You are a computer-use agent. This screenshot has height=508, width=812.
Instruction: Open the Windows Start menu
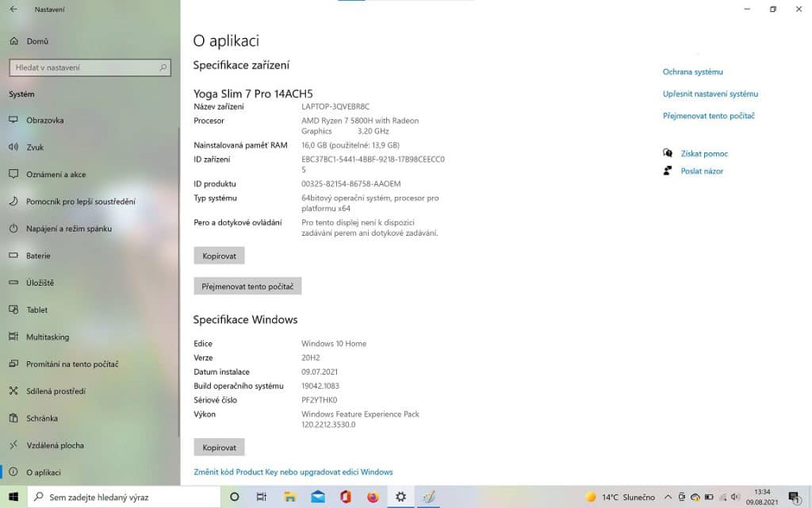[13, 497]
